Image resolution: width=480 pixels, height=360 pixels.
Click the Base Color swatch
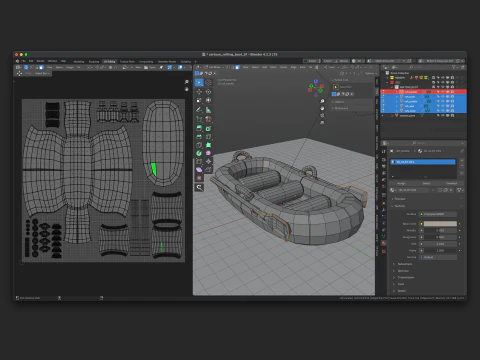440,223
